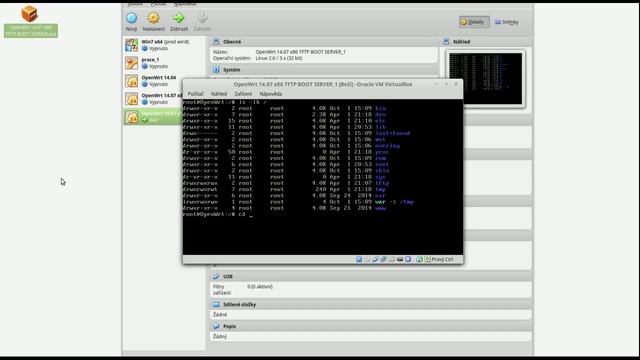This screenshot has height=360, width=640.
Task: Collapse the USB section header
Action: click(371, 276)
